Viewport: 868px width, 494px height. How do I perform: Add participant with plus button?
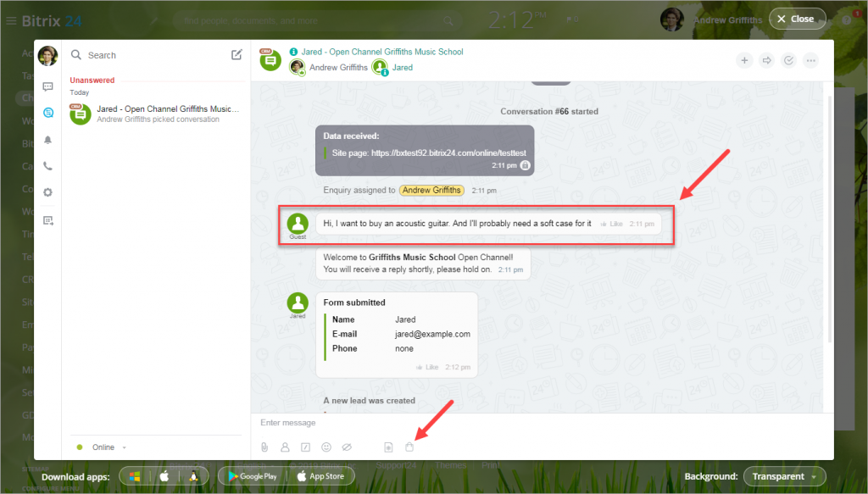744,60
